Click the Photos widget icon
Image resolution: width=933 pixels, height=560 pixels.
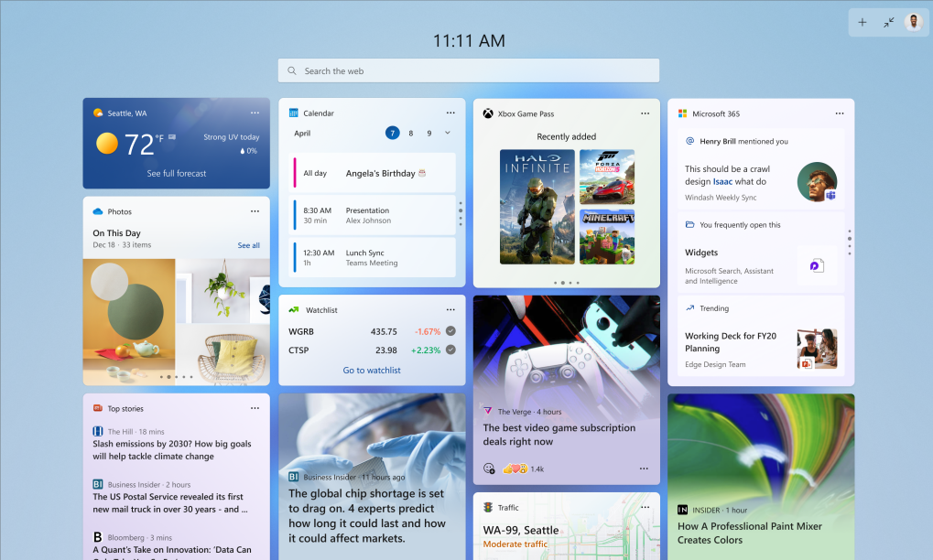pos(96,211)
